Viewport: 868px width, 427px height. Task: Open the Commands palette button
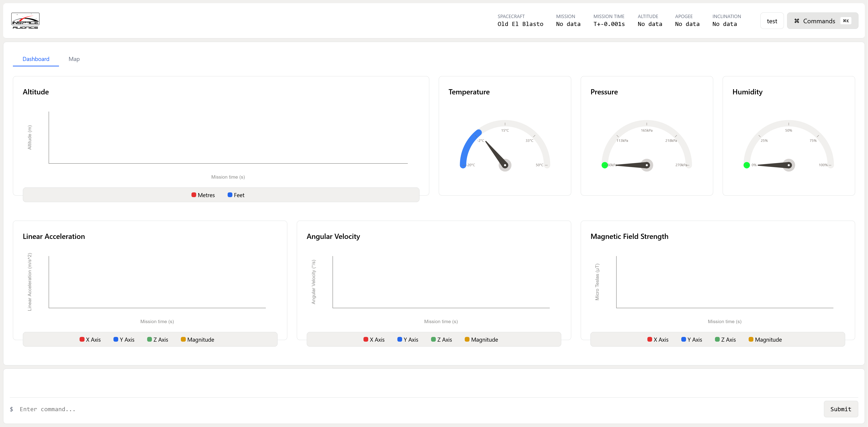(x=823, y=21)
